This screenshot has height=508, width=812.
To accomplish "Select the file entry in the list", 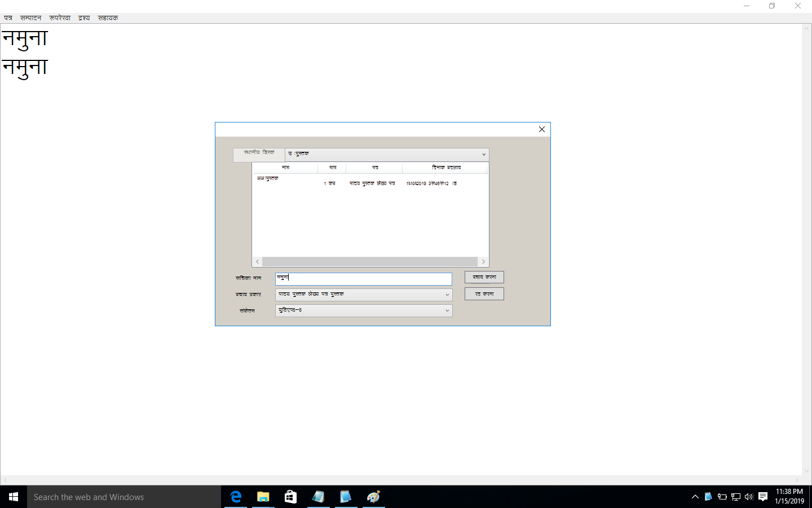I will (268, 178).
